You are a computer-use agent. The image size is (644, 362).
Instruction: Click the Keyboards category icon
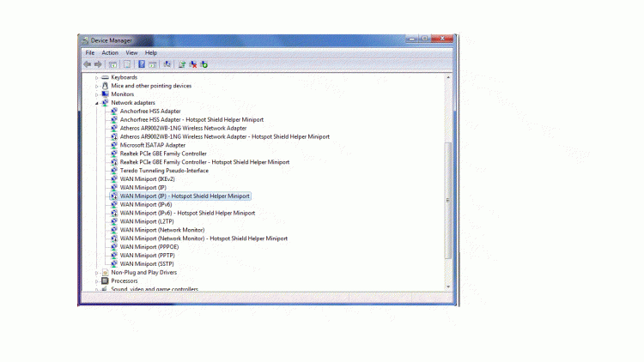[x=105, y=77]
